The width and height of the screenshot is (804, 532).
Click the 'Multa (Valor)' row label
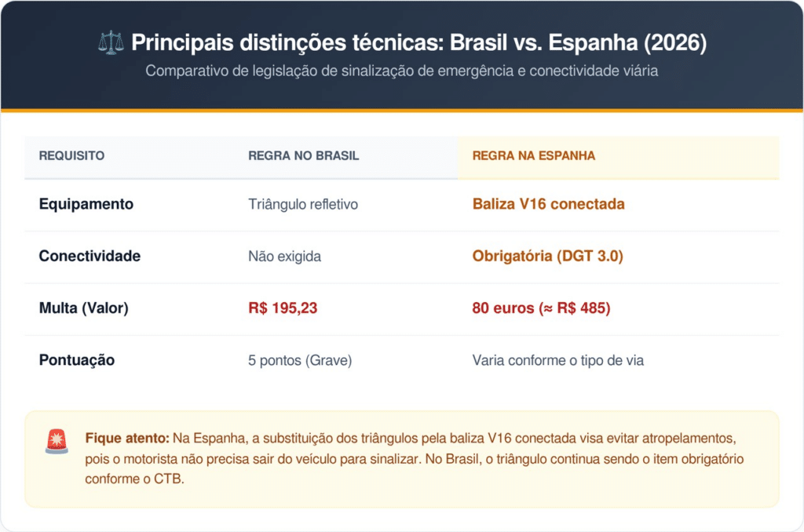83,308
